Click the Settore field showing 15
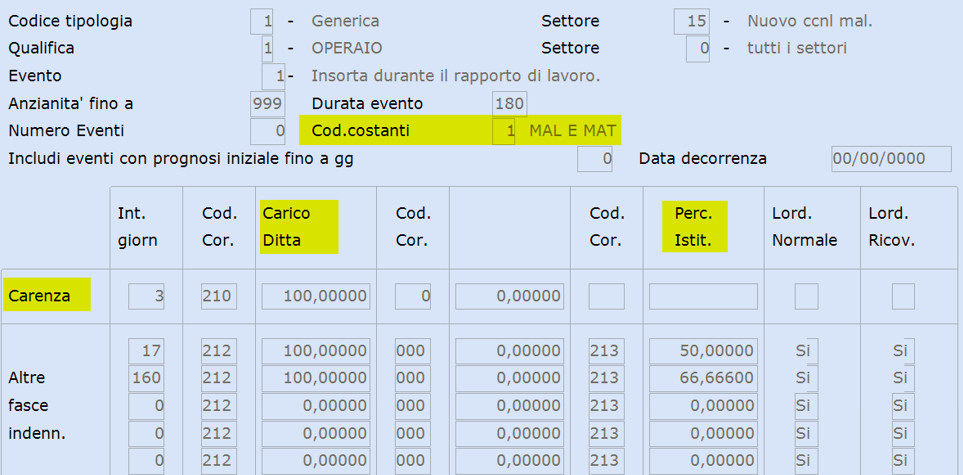963x475 pixels. pos(692,22)
